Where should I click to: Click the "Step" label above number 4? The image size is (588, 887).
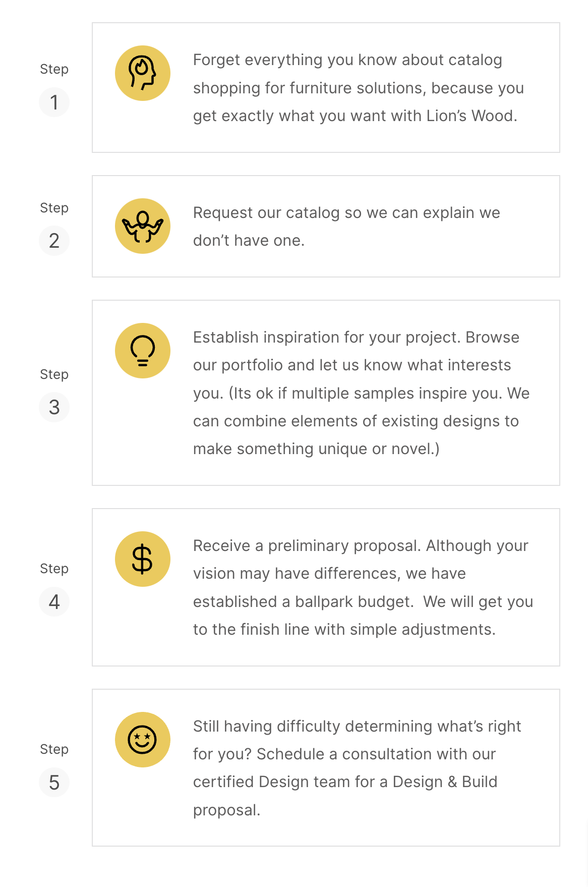[x=54, y=569]
